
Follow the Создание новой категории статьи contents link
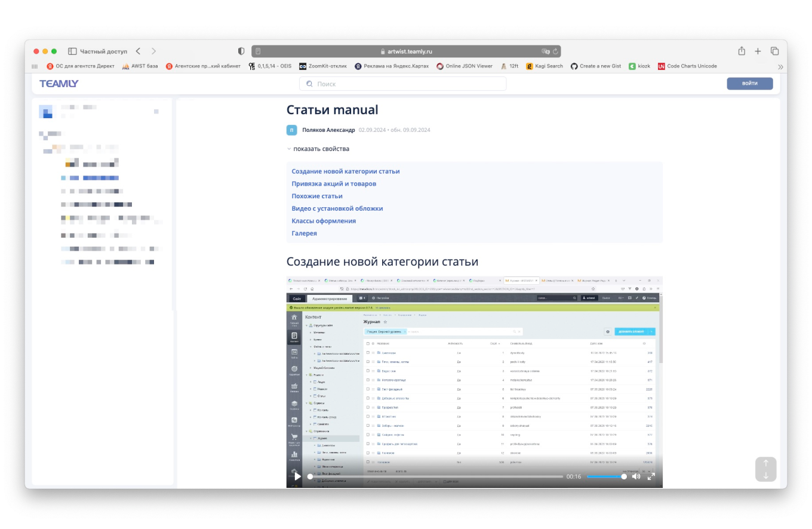click(x=346, y=171)
